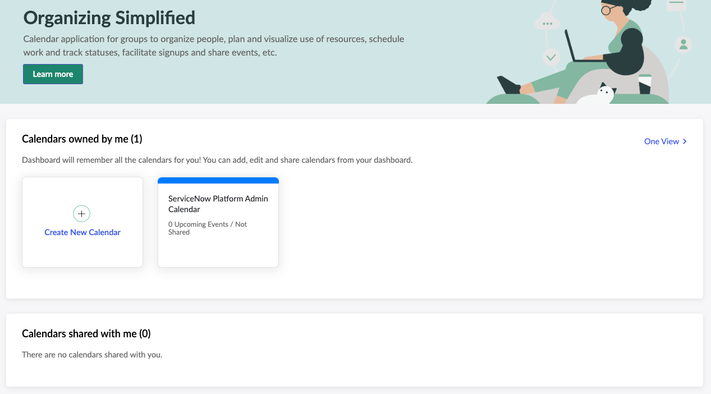Click the person avatar icon in banner
This screenshot has height=394, width=711.
pyautogui.click(x=683, y=45)
